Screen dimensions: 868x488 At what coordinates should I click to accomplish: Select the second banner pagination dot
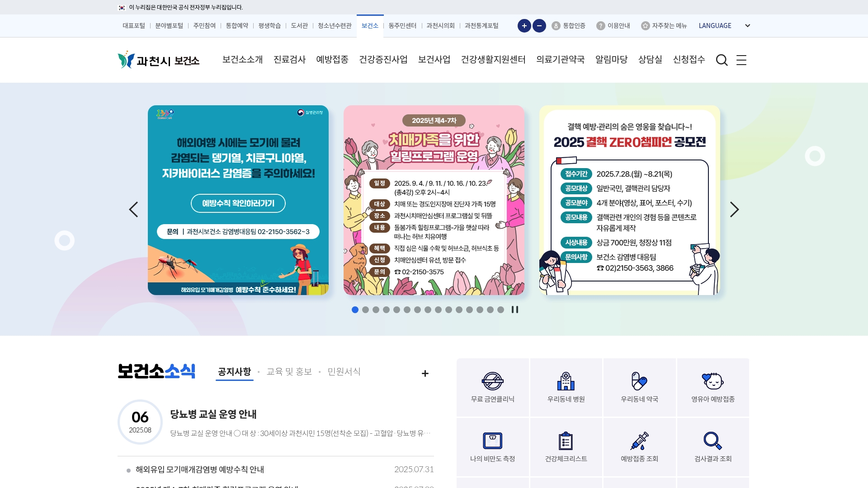pos(365,310)
